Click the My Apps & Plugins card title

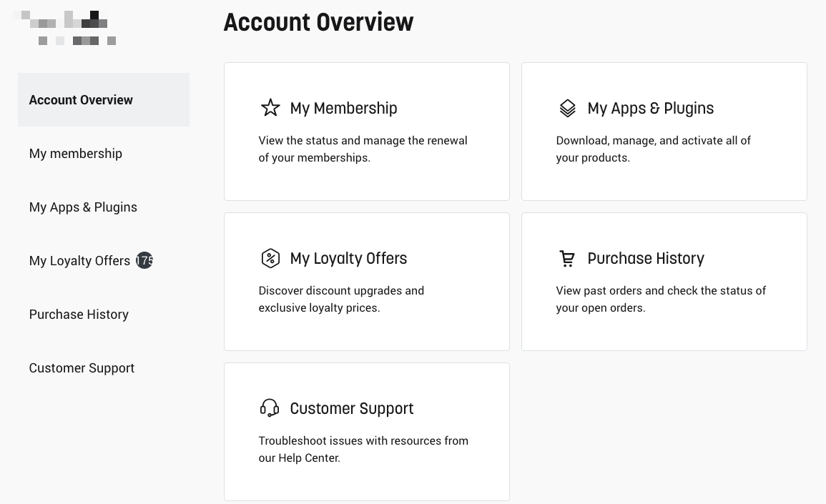coord(650,108)
